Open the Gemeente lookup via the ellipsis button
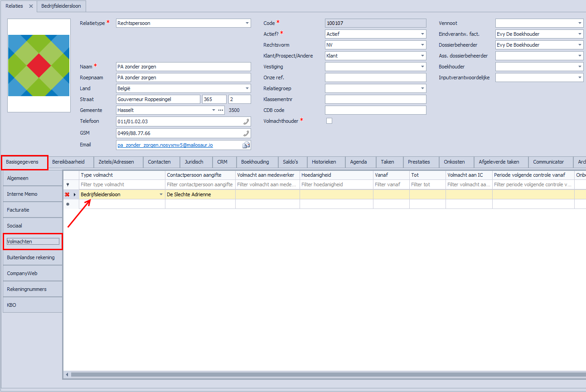Screen dimensions: 586x392 [221, 110]
